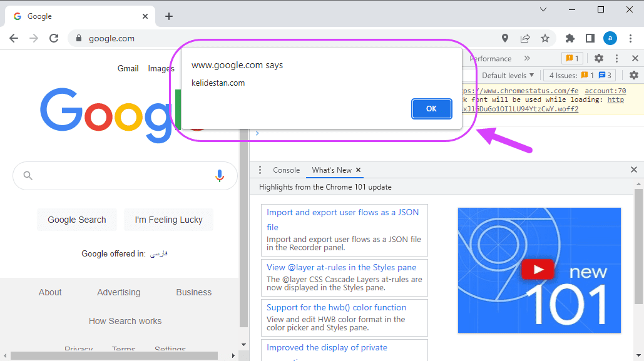Click I'm Feeling Lucky button
Screen dimensions: 644x361
tap(168, 220)
